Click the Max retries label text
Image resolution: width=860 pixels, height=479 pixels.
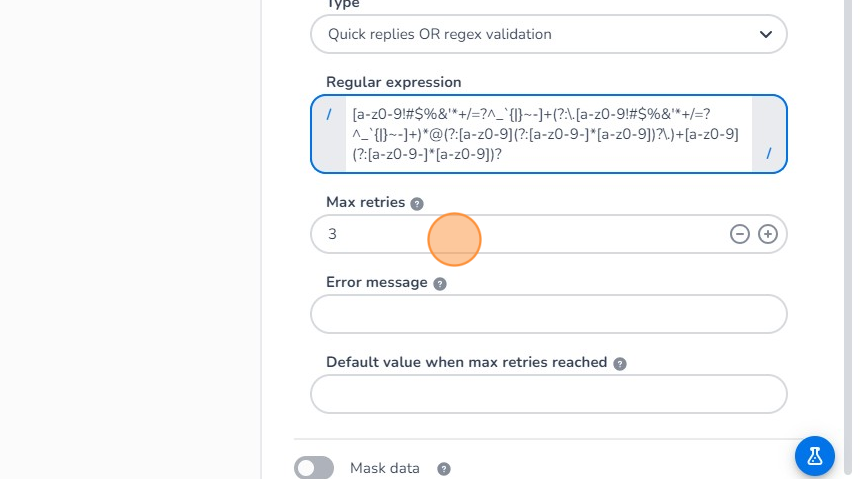click(x=365, y=202)
